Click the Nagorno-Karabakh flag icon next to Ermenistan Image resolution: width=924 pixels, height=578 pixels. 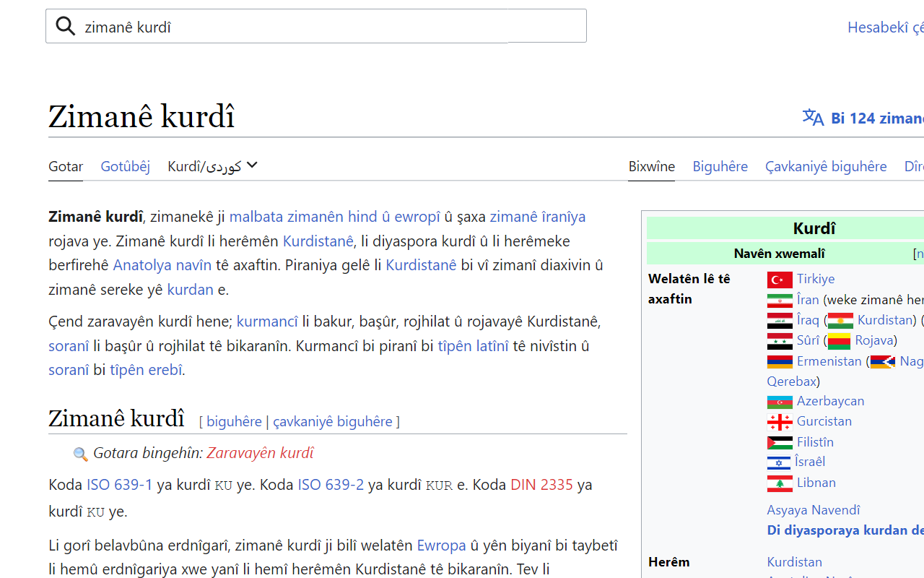[x=883, y=362]
